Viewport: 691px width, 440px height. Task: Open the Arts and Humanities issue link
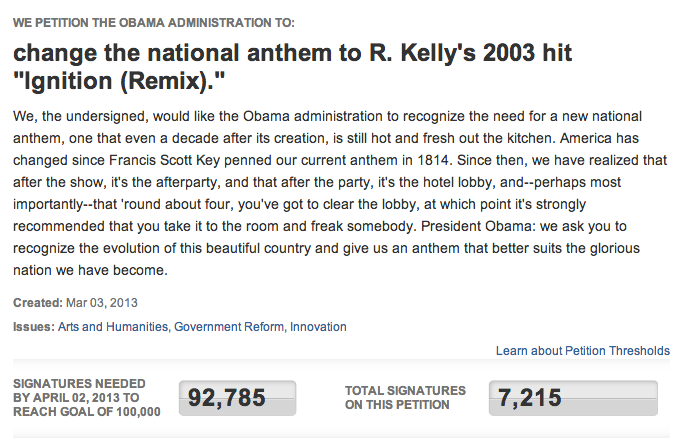[x=113, y=327]
